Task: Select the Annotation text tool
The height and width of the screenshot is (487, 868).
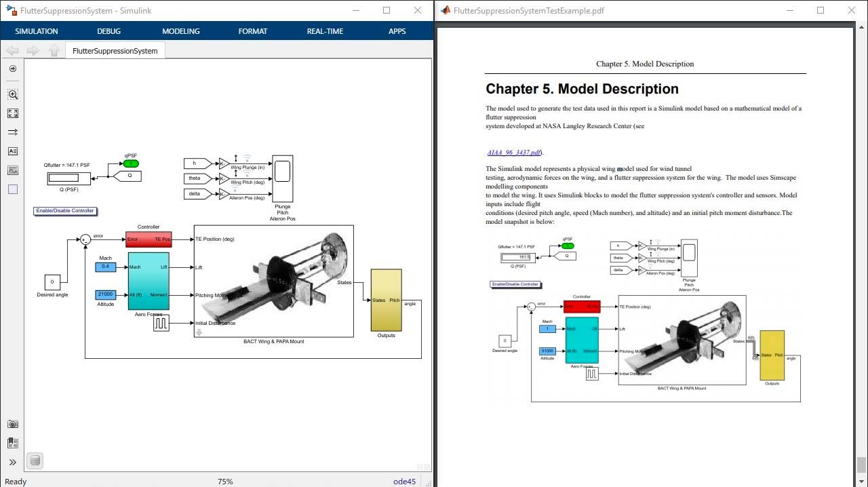Action: tap(13, 151)
